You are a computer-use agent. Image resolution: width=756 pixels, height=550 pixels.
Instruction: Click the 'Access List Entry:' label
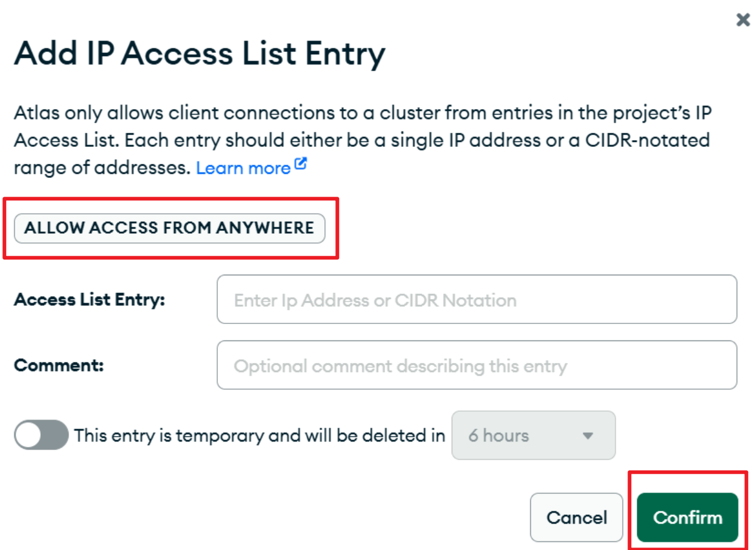(89, 300)
